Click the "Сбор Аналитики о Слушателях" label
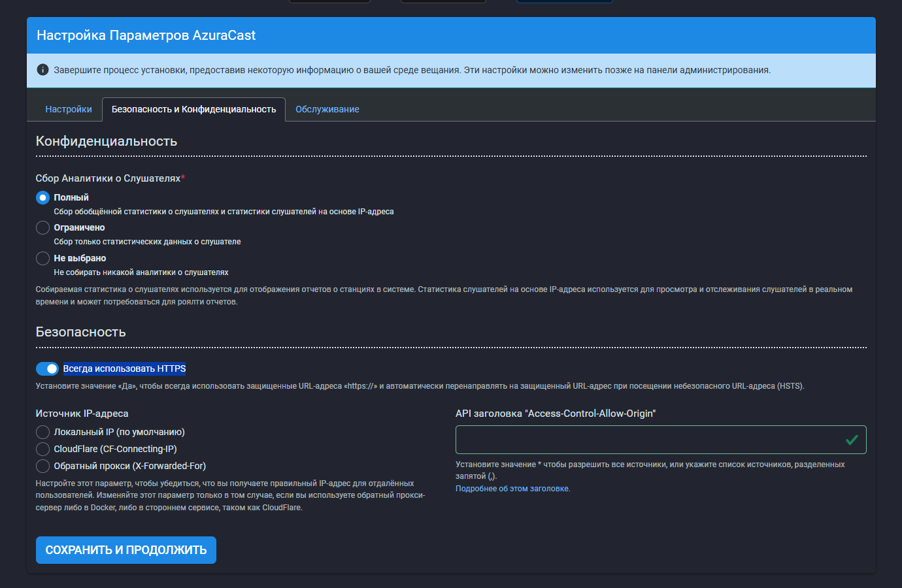The height and width of the screenshot is (588, 902). pos(110,178)
